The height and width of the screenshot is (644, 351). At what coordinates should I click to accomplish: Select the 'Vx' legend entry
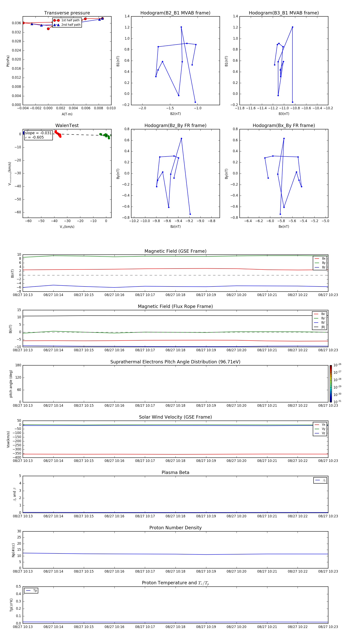pyautogui.click(x=320, y=424)
